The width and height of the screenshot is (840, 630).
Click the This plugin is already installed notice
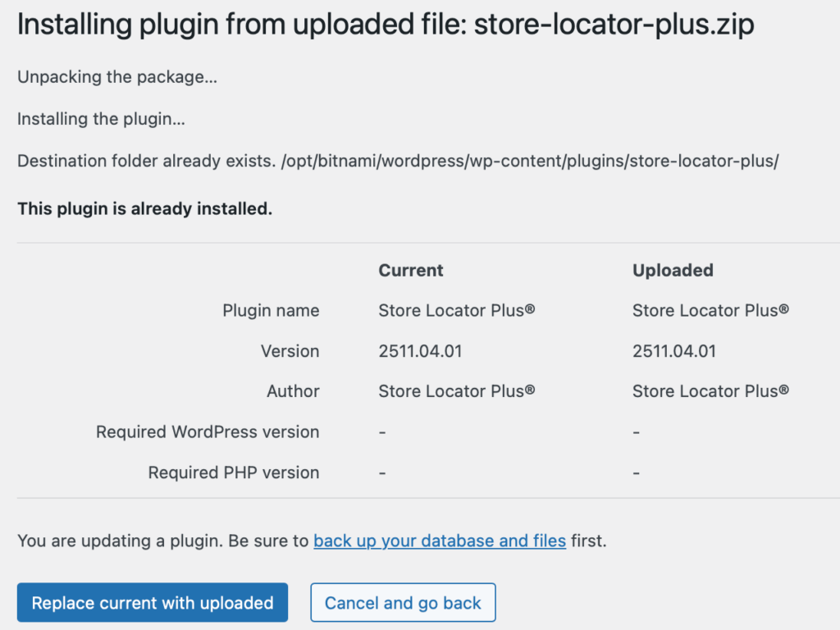click(x=144, y=209)
